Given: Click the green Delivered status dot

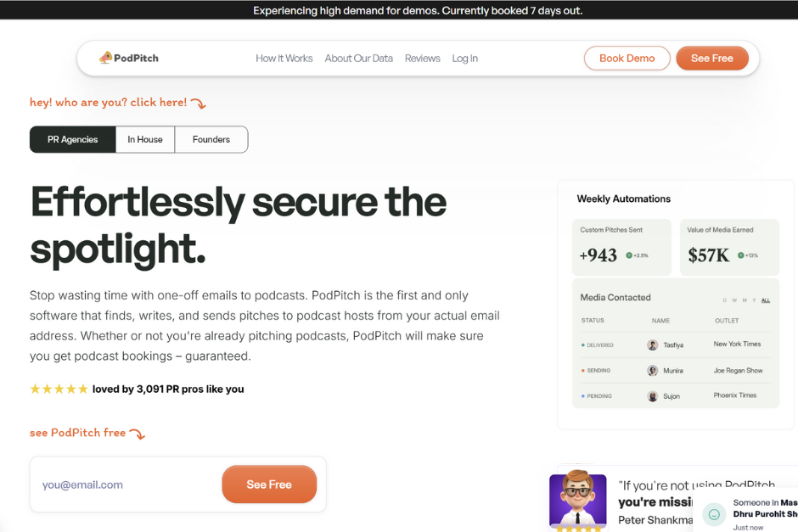Looking at the screenshot, I should click(582, 343).
